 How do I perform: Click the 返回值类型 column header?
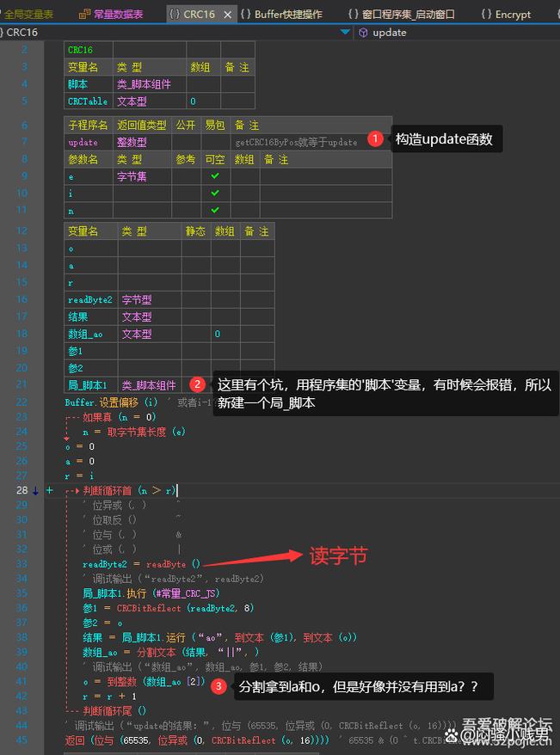point(142,126)
